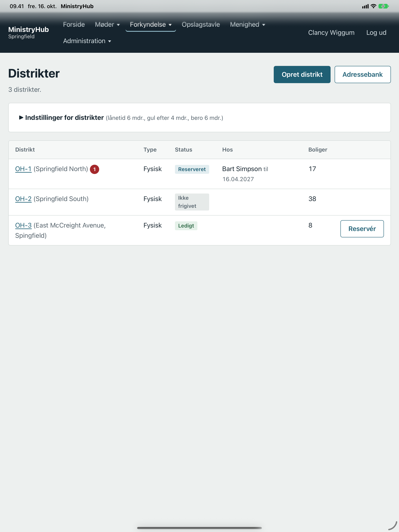Viewport: 399px width, 532px height.
Task: Open the Forkyndelse dropdown menu
Action: point(151,25)
